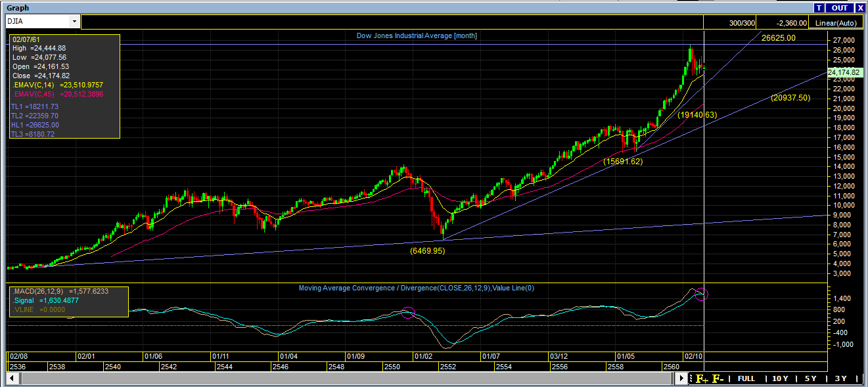The image size is (868, 387).
Task: Click the F+ increase font icon
Action: (x=702, y=378)
